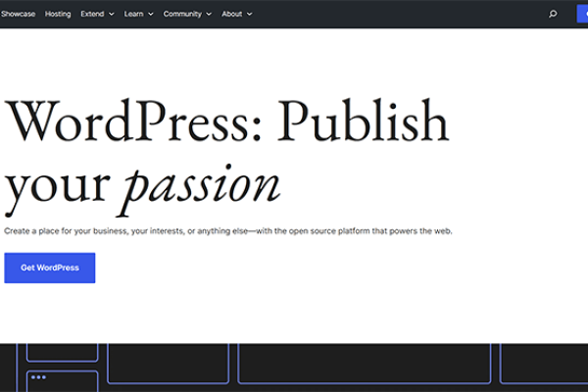
Task: Expand the chevron next to Community
Action: [209, 15]
